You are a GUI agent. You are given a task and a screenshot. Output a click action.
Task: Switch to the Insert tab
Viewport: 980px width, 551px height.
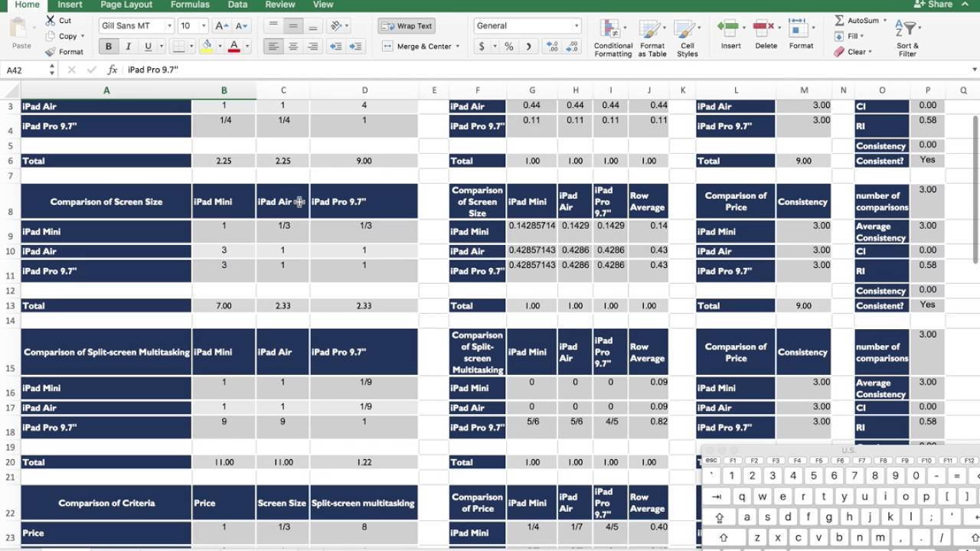click(x=70, y=5)
